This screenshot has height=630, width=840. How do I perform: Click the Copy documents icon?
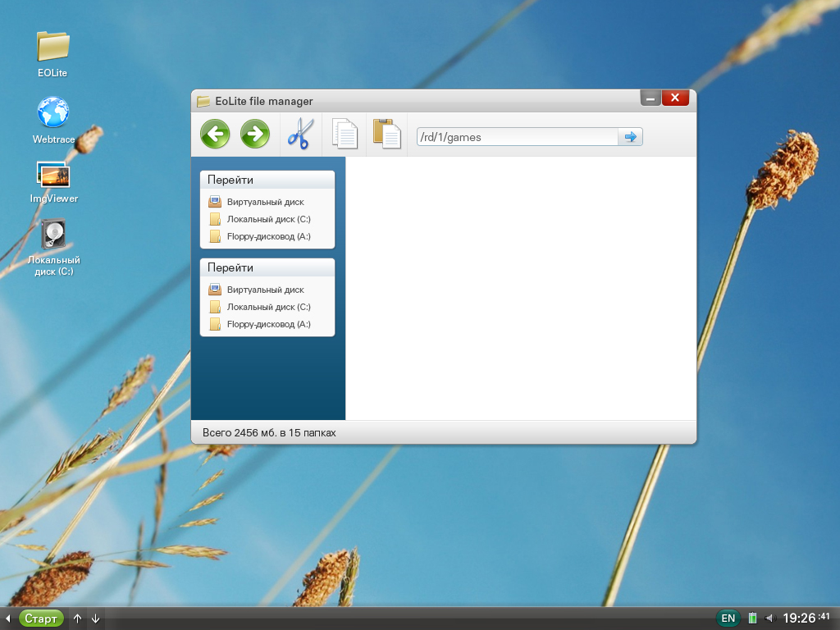pyautogui.click(x=345, y=134)
